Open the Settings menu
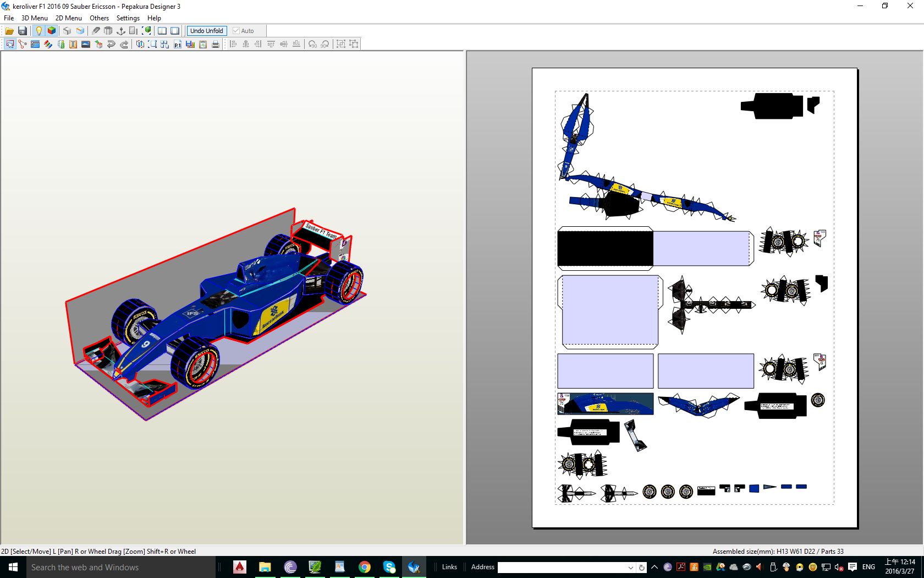 (x=128, y=18)
